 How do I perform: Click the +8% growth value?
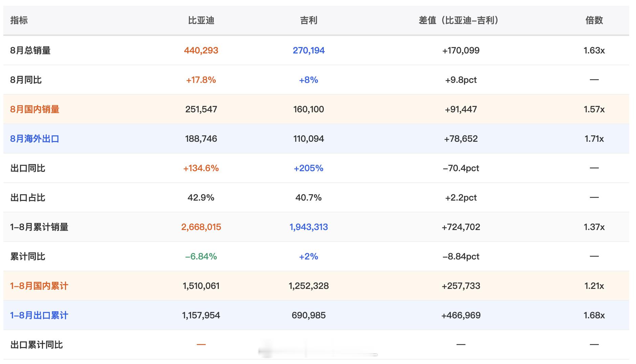coord(309,80)
